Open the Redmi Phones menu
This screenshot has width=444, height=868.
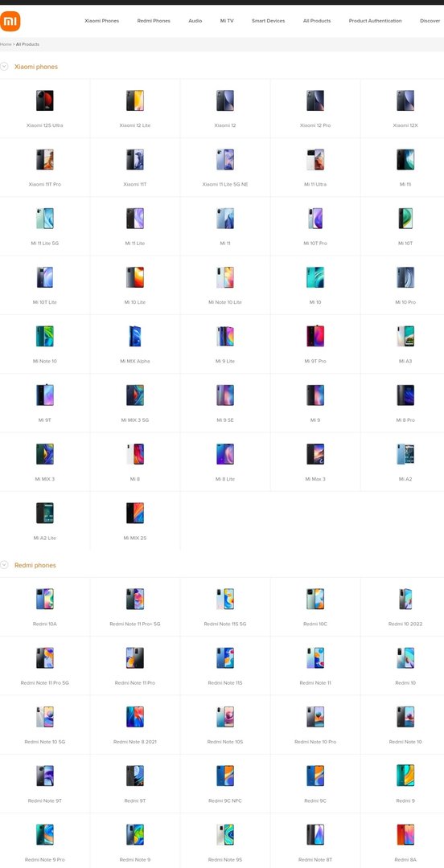pyautogui.click(x=154, y=21)
